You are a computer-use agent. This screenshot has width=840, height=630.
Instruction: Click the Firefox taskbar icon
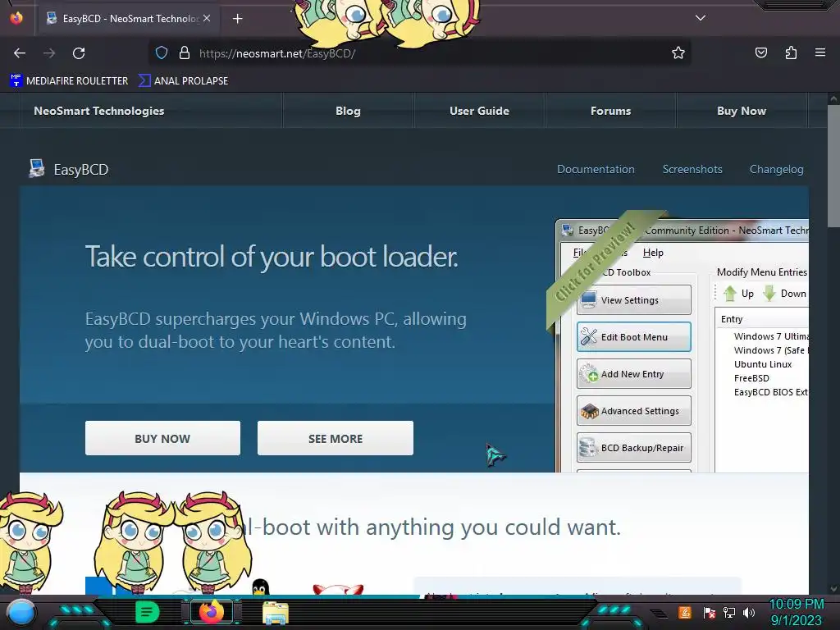pos(211,612)
